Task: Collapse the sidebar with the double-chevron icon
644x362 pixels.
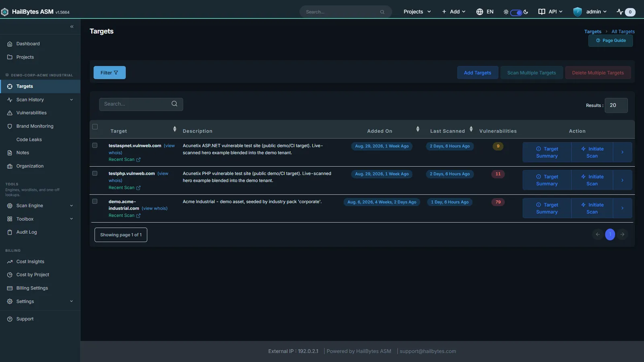Action: coord(72,27)
